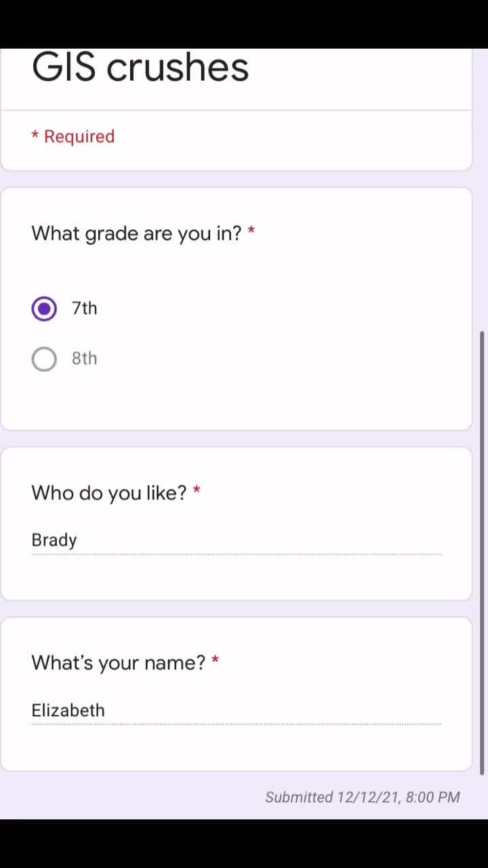Screen dimensions: 488x868
Task: Click the dotted underline beneath Elizabeth
Action: (x=236, y=725)
